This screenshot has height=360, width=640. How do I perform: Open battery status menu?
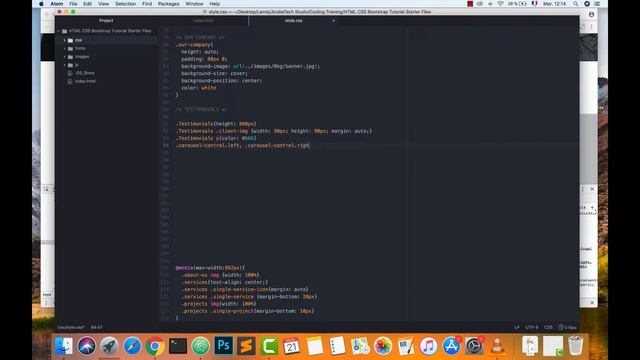517,4
